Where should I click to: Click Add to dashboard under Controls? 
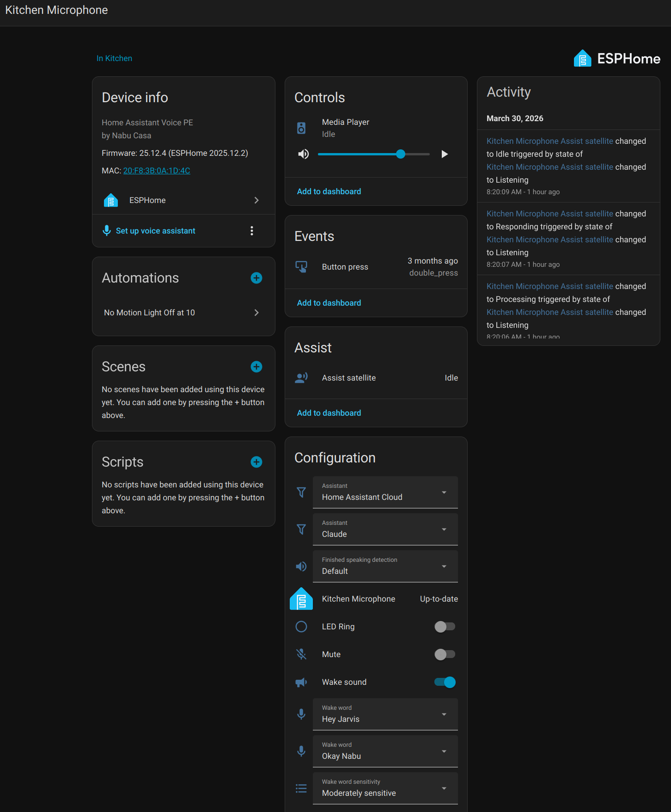tap(329, 191)
